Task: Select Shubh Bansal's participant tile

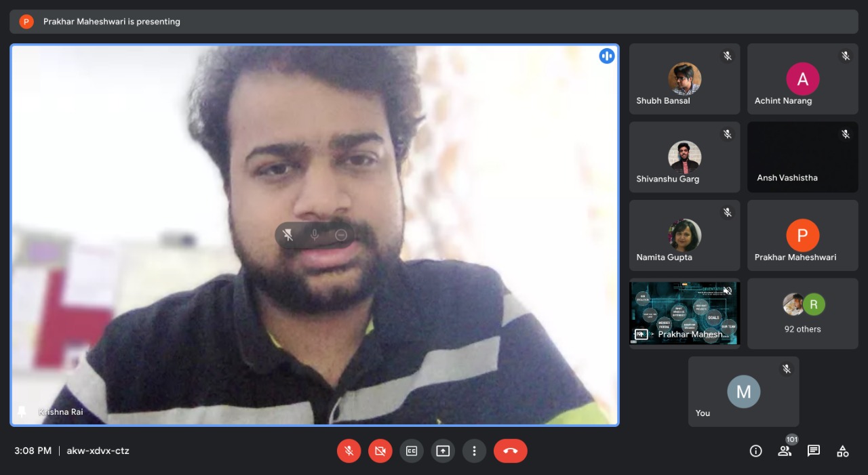Action: pyautogui.click(x=684, y=79)
